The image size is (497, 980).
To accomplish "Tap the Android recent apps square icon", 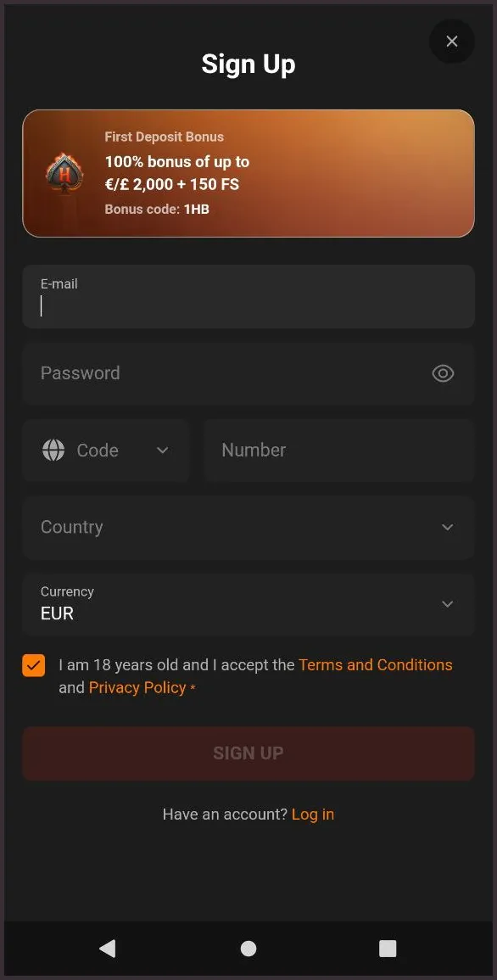I will [388, 948].
